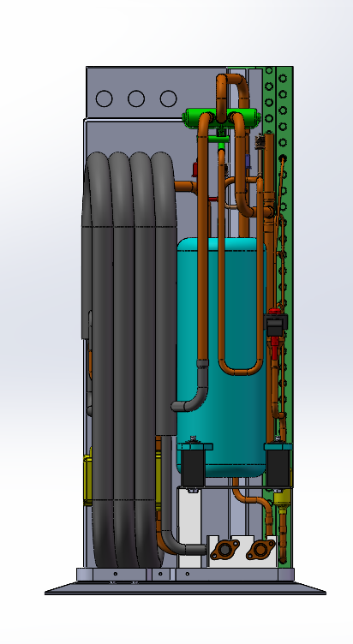Select the copper discharge pipe under compressor
The image size is (353, 644).
click(252, 500)
